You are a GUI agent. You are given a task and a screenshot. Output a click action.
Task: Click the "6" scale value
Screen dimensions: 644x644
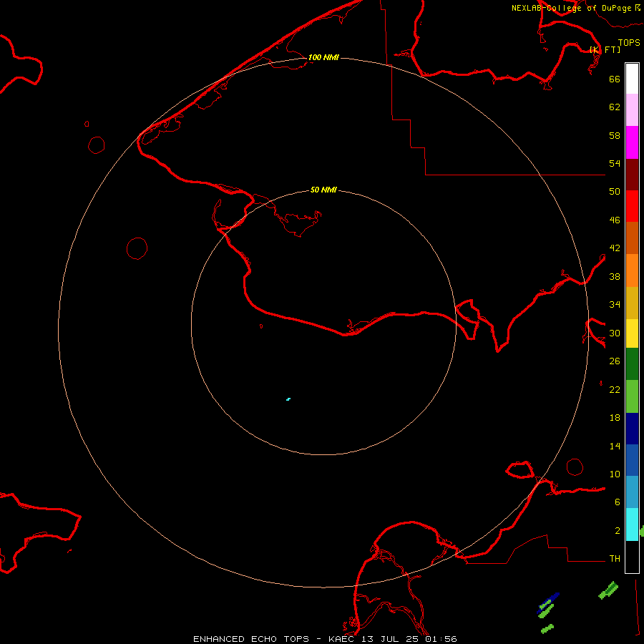[617, 502]
